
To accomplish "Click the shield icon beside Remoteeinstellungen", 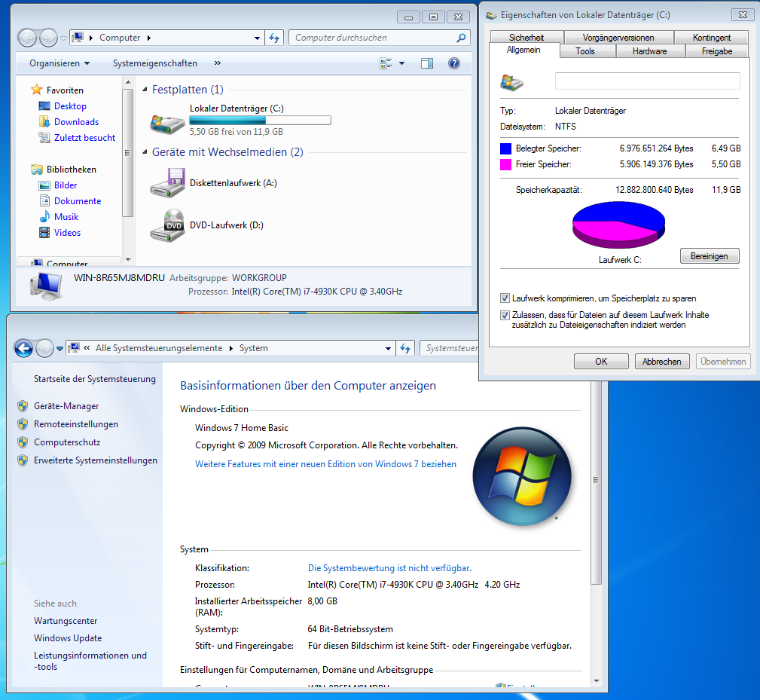I will 23,424.
